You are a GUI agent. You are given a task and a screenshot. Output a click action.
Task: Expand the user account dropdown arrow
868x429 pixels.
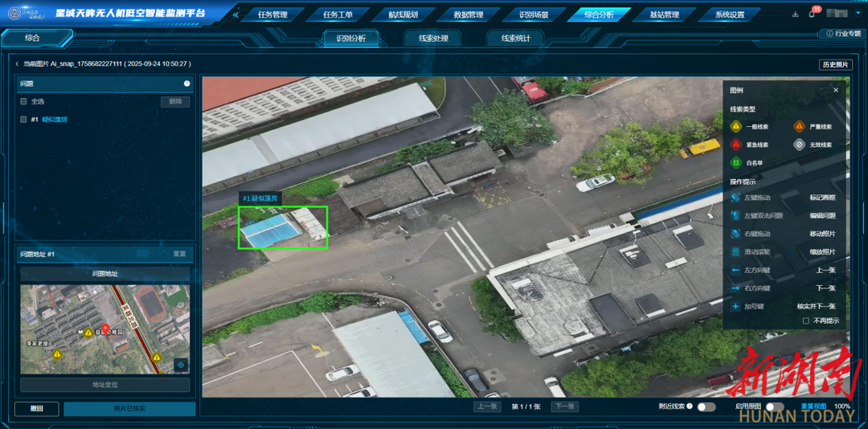click(x=858, y=14)
